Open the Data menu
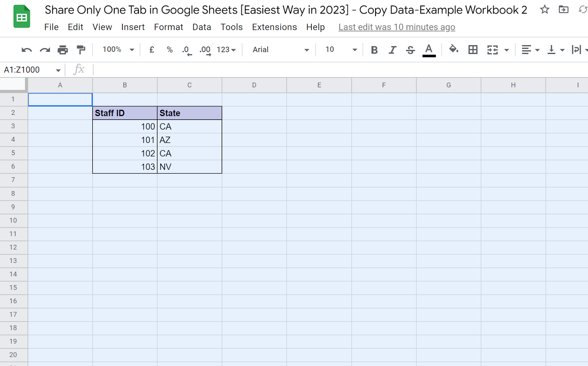588x366 pixels. tap(201, 27)
